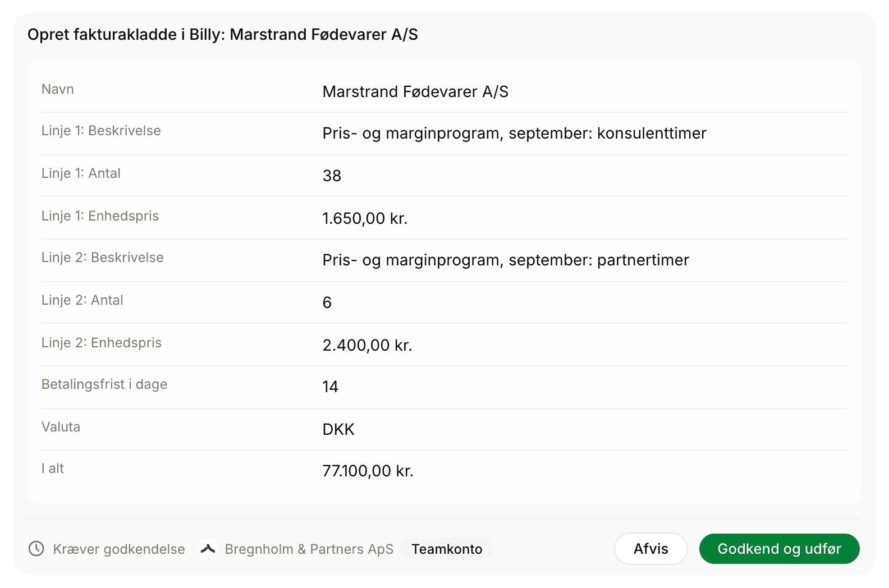
Task: Select the total 77.100,00 kr.
Action: (368, 471)
